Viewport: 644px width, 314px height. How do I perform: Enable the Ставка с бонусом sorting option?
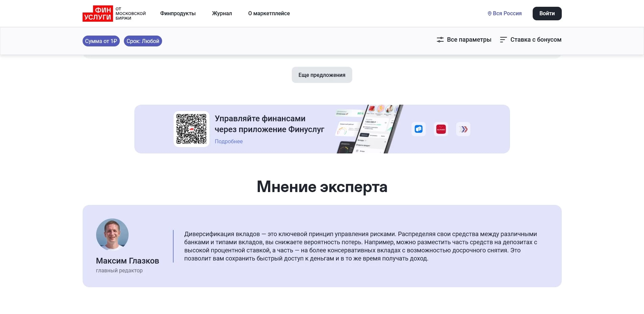coord(536,40)
